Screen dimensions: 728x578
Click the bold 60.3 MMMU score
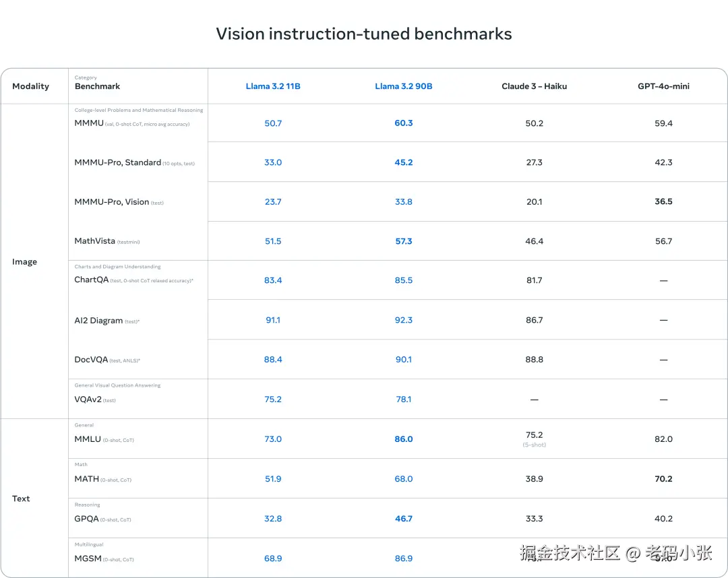[403, 123]
